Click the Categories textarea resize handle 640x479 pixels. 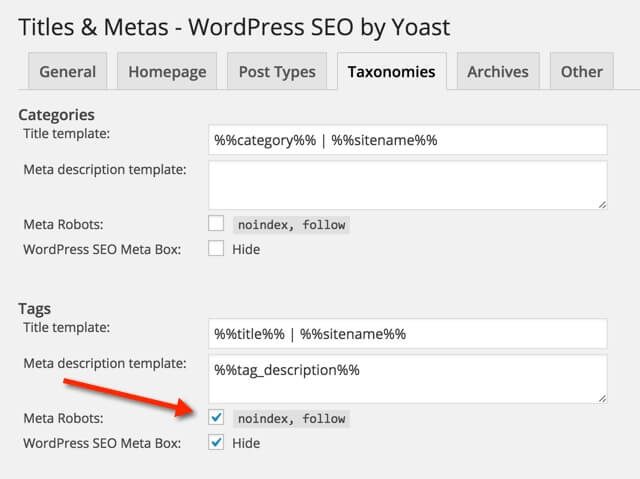tap(602, 205)
